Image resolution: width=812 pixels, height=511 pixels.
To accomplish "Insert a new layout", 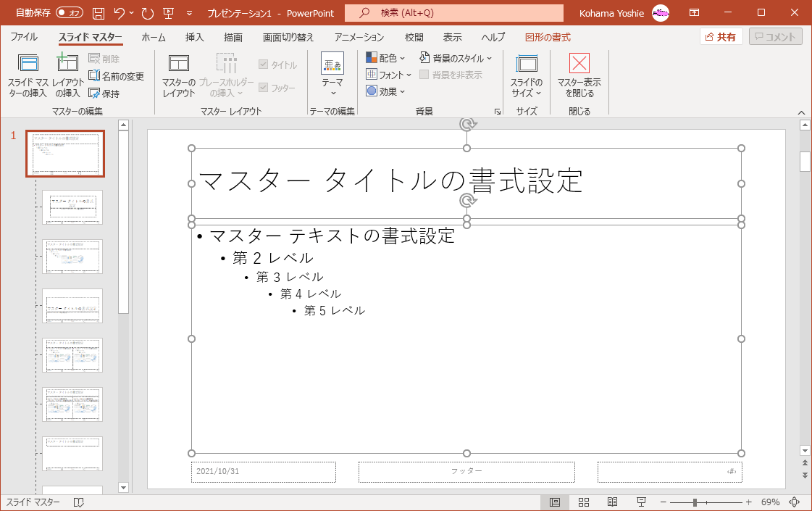I will (67, 75).
